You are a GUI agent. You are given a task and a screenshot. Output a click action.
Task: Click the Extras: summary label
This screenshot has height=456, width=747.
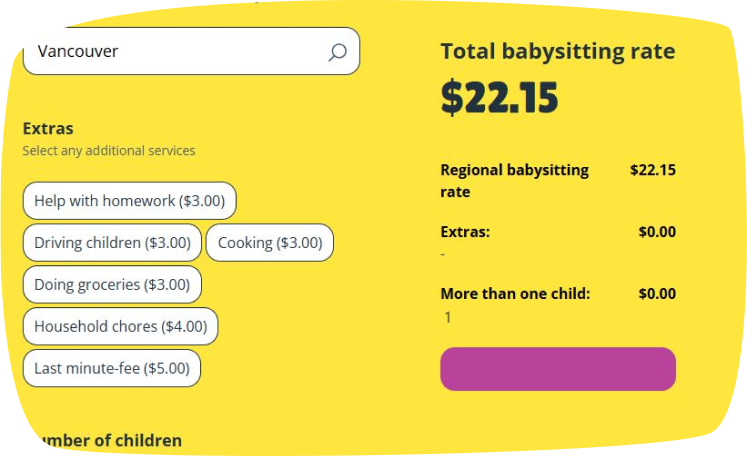(x=465, y=232)
